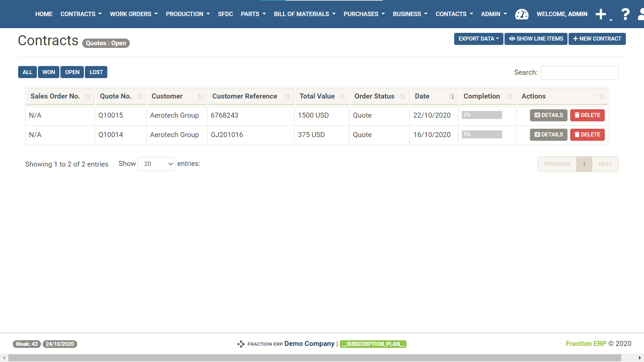The width and height of the screenshot is (644, 362).
Task: Expand the Work Orders menu
Action: point(133,14)
